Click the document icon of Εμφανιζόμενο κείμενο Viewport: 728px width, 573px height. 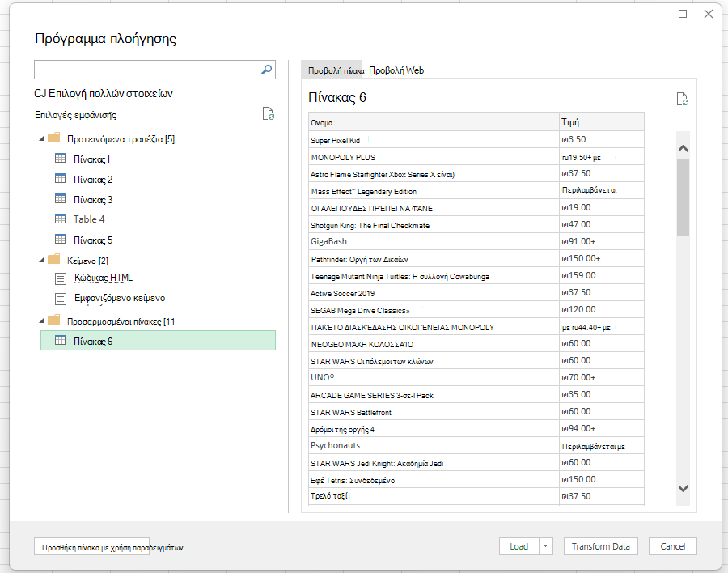tap(61, 299)
